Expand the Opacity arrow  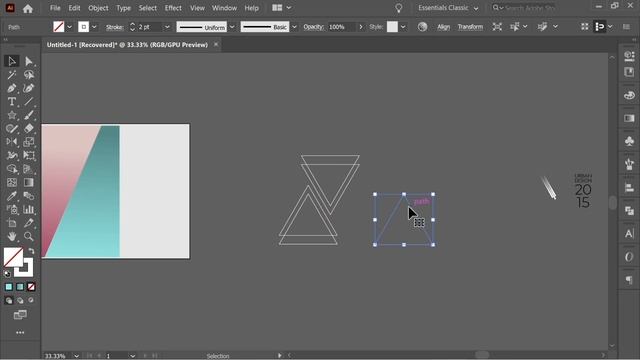click(361, 27)
